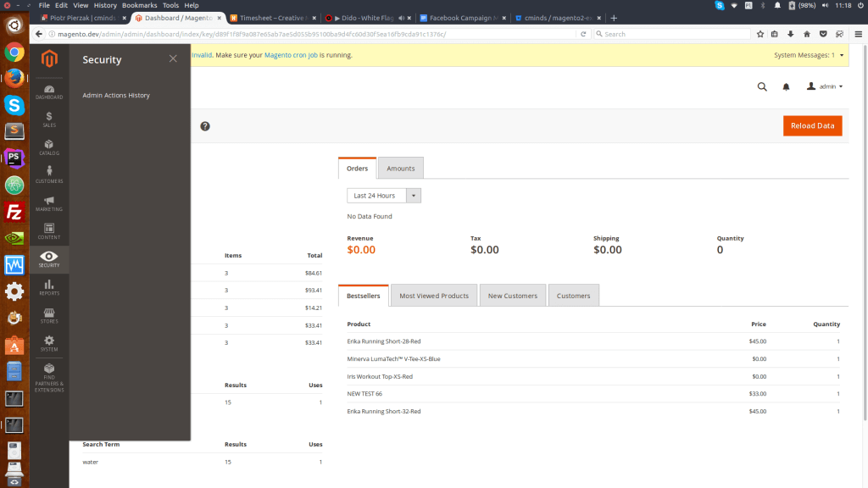Screen dimensions: 868x488
Task: Open the admin account dropdown
Action: click(825, 86)
